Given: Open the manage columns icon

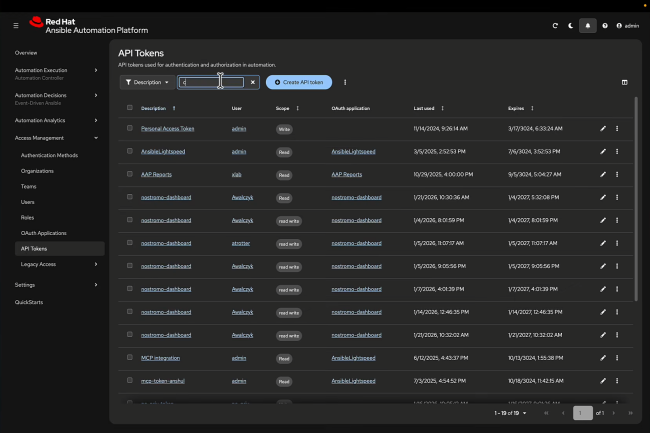Looking at the screenshot, I should pos(624,82).
